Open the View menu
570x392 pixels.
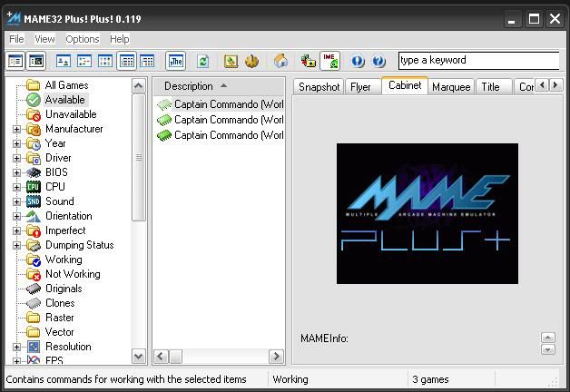(44, 39)
